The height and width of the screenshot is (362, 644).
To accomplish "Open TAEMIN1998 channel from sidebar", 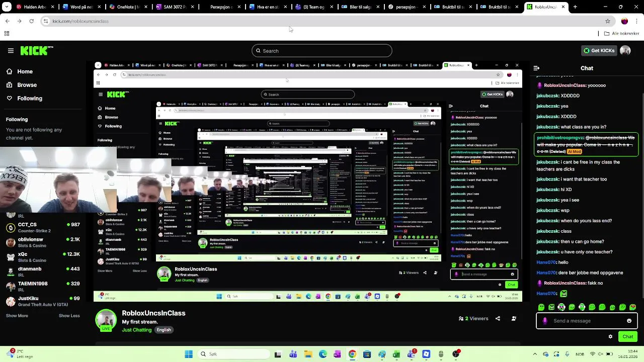I will point(43,286).
